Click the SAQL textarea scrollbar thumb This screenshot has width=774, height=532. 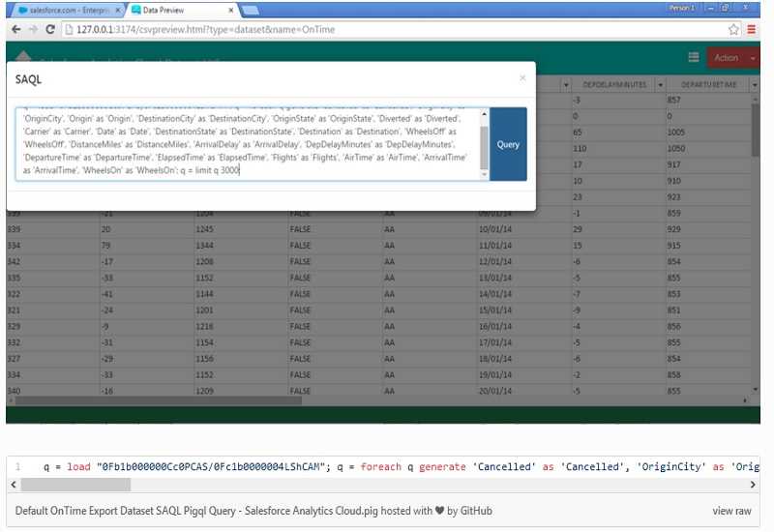click(x=484, y=147)
